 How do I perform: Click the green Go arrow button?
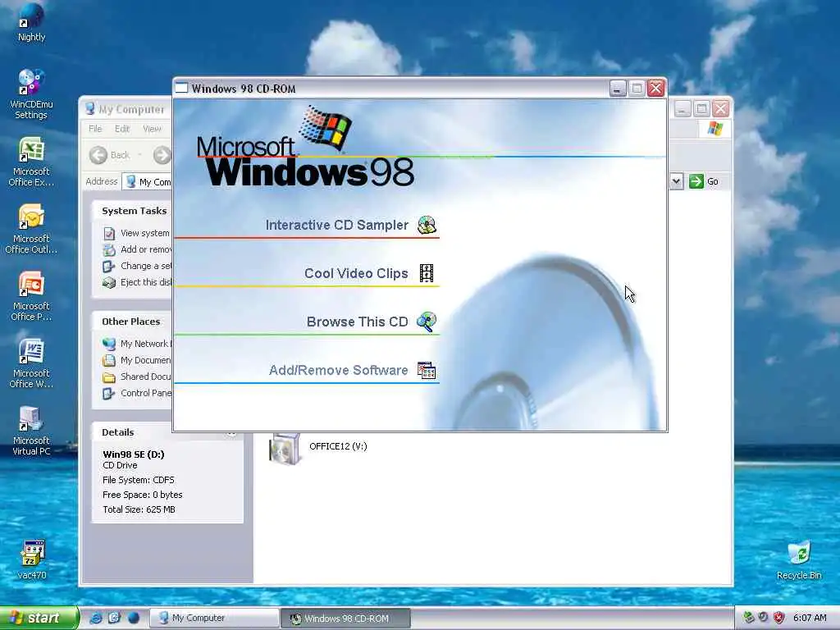tap(696, 181)
